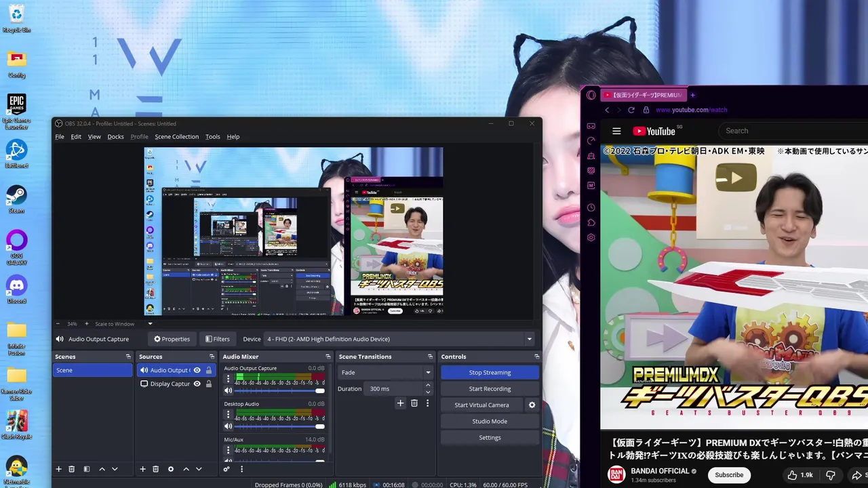Image resolution: width=868 pixels, height=488 pixels.
Task: Pop out the Audio Mixer dock
Action: tap(328, 357)
